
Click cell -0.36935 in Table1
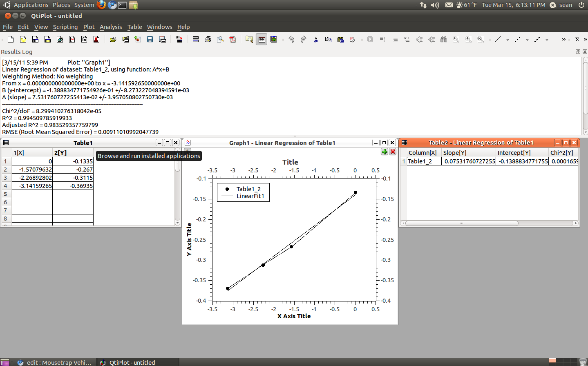click(x=73, y=186)
